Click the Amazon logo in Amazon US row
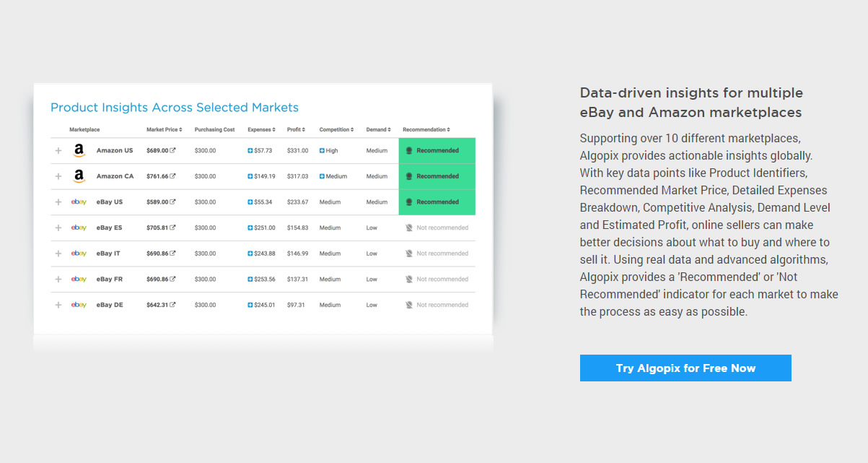868x463 pixels. point(79,151)
